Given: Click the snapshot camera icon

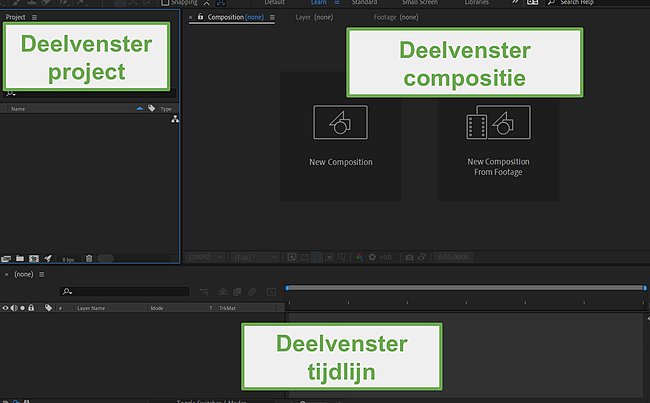Looking at the screenshot, I should click(409, 257).
